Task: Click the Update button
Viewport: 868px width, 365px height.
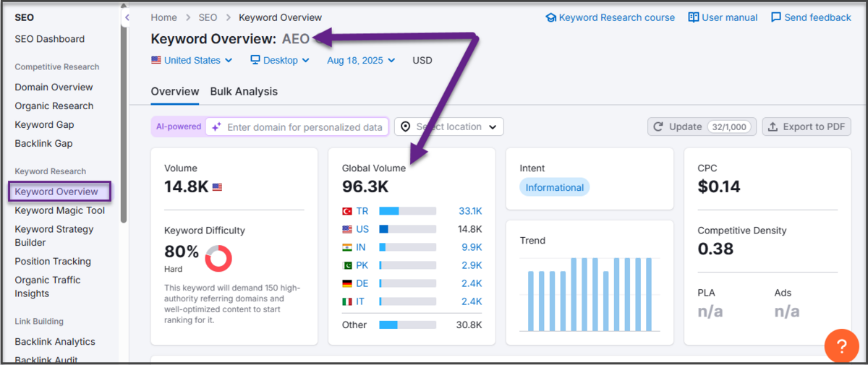Action: click(702, 126)
